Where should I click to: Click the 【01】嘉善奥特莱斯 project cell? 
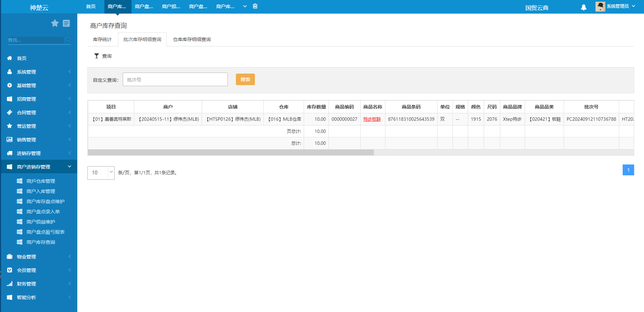(x=111, y=119)
